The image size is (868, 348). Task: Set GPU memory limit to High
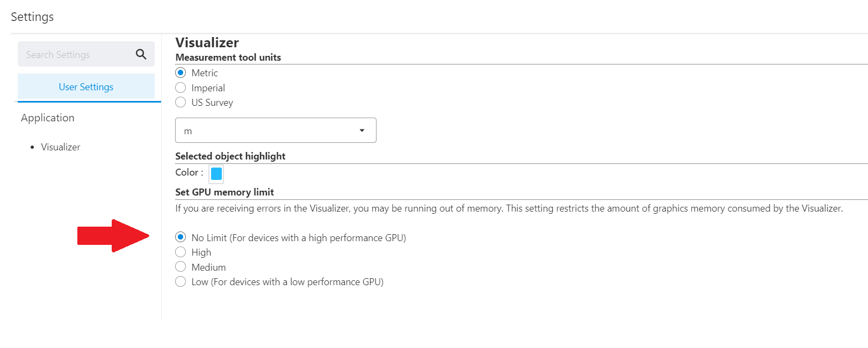point(180,252)
